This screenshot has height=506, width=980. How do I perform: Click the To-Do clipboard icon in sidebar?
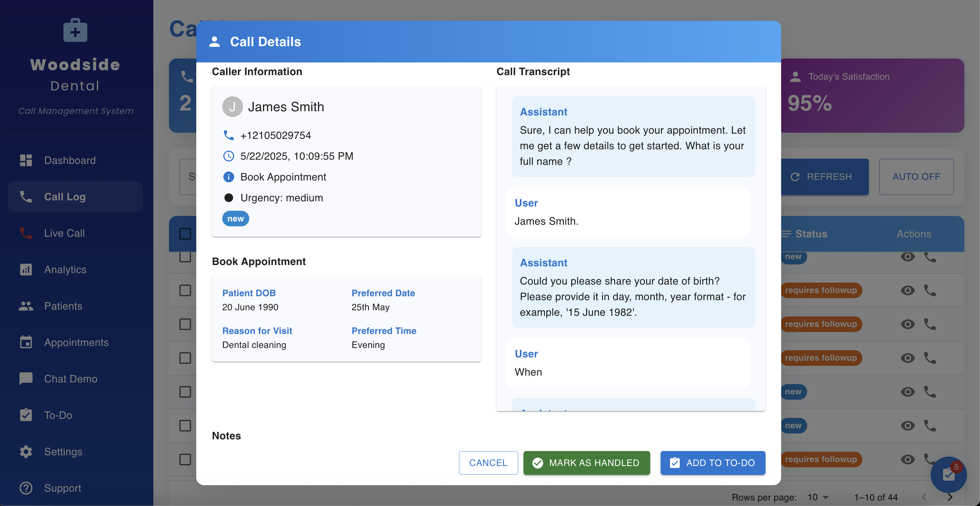click(x=26, y=415)
